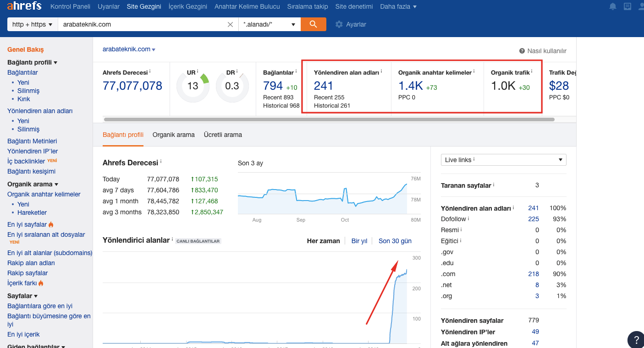
Task: Click the UR 13 gauge
Action: (x=193, y=86)
